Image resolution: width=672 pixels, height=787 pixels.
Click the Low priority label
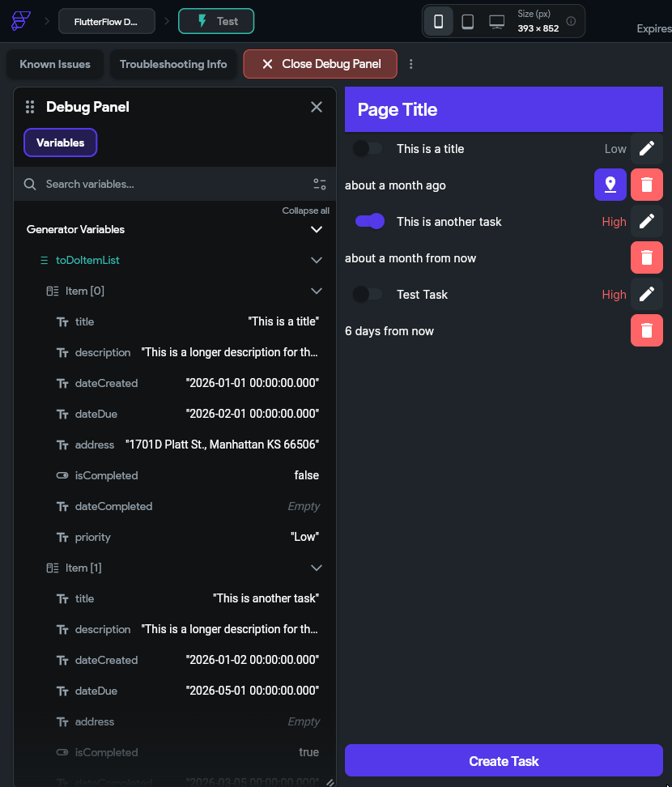click(615, 149)
